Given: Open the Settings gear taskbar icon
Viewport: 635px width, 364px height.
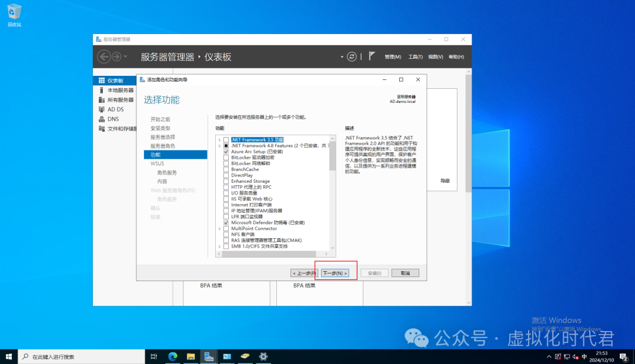Looking at the screenshot, I should click(x=263, y=357).
